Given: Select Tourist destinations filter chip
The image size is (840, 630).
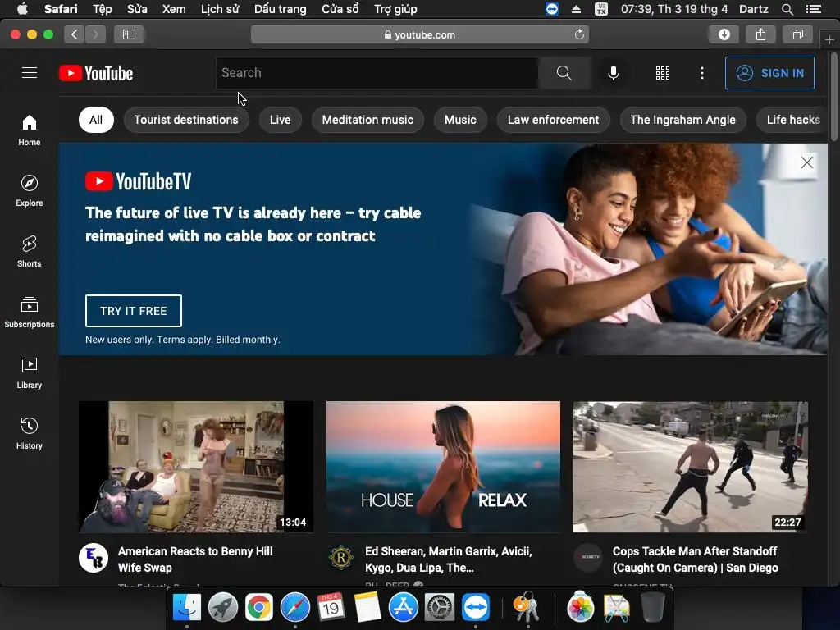Looking at the screenshot, I should click(x=186, y=120).
